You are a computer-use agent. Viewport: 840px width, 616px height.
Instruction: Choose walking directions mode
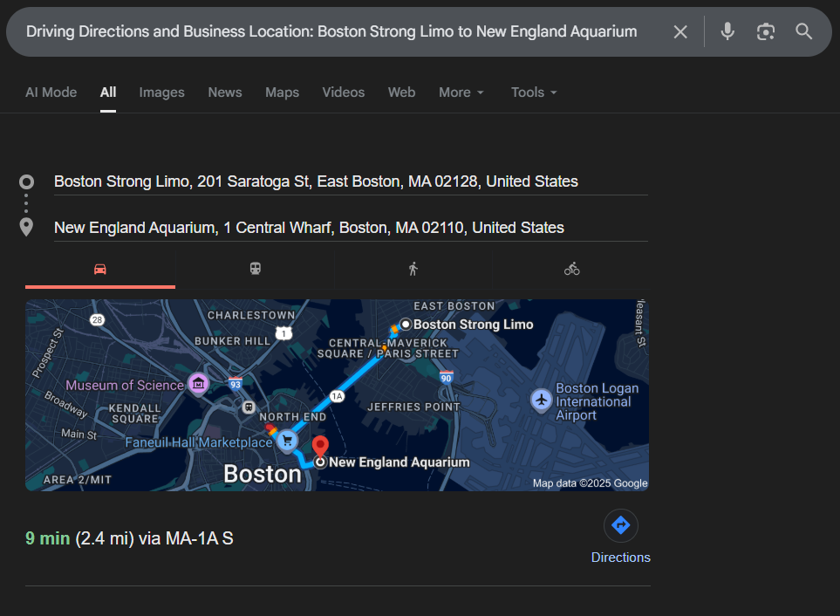click(x=413, y=269)
